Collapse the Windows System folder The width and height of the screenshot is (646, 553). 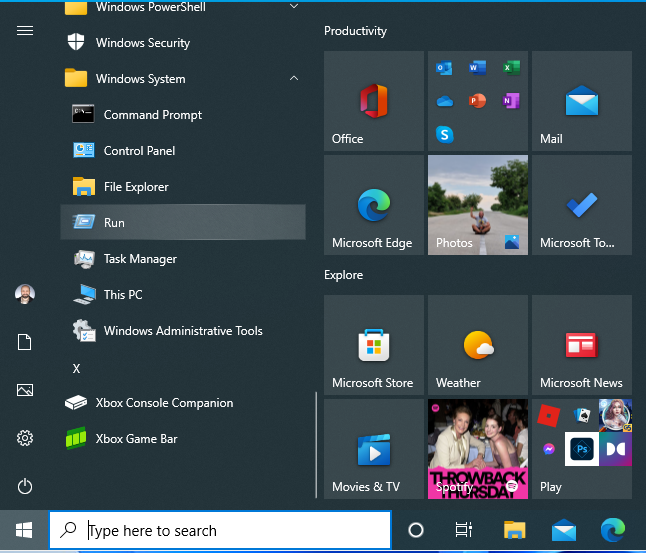point(183,78)
